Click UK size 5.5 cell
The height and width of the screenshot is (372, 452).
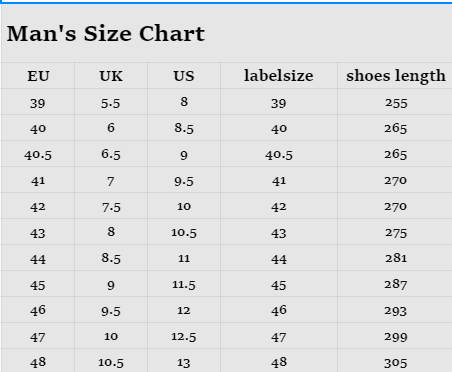pos(111,102)
